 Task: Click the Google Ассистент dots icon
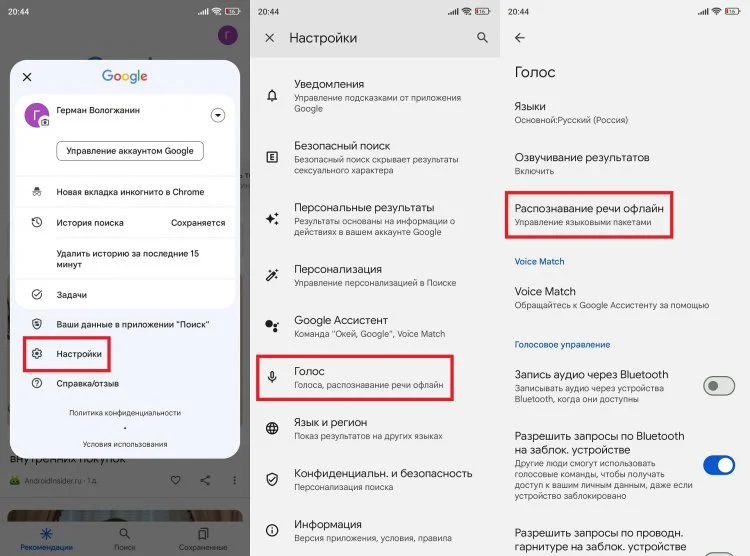tap(272, 326)
